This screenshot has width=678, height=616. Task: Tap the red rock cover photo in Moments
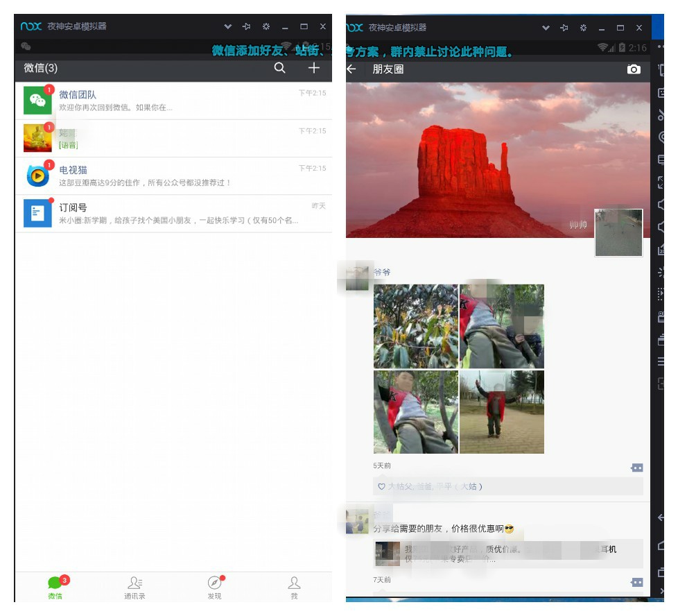coord(485,160)
